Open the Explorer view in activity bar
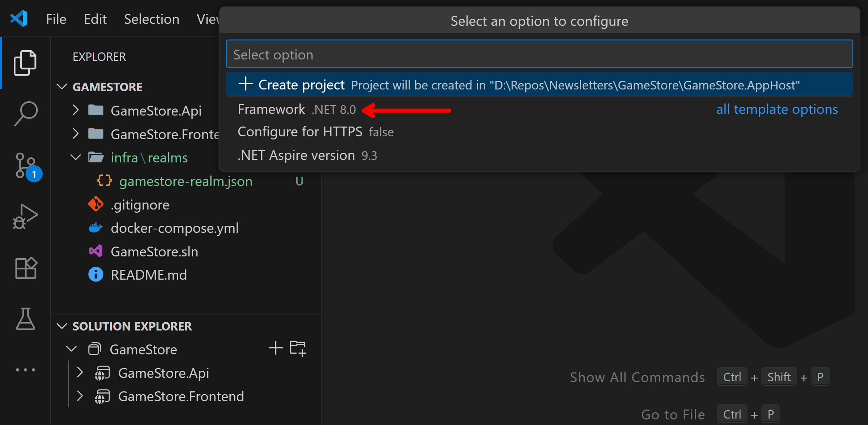Image resolution: width=868 pixels, height=425 pixels. tap(25, 63)
